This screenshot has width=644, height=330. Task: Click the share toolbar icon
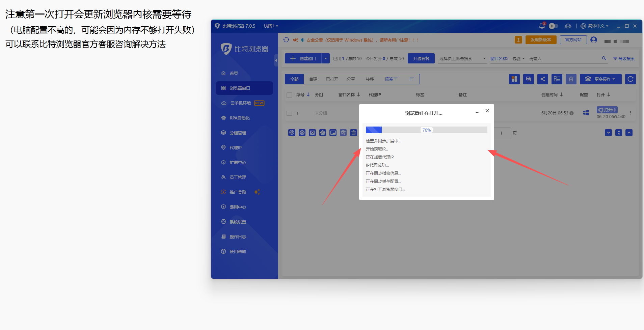coord(543,79)
